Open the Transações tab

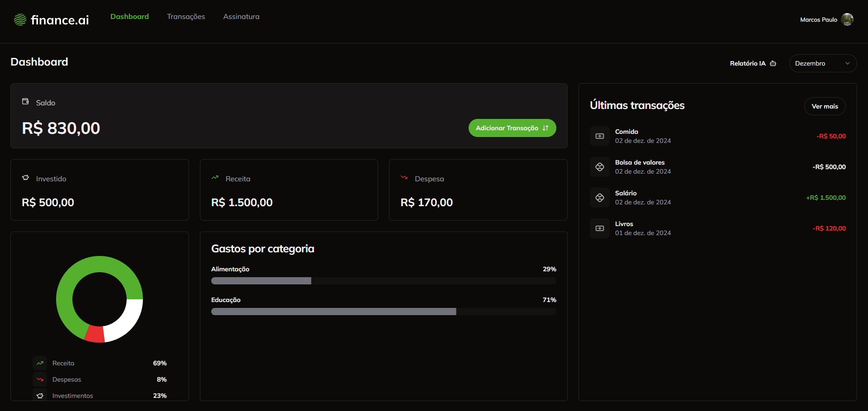[186, 17]
